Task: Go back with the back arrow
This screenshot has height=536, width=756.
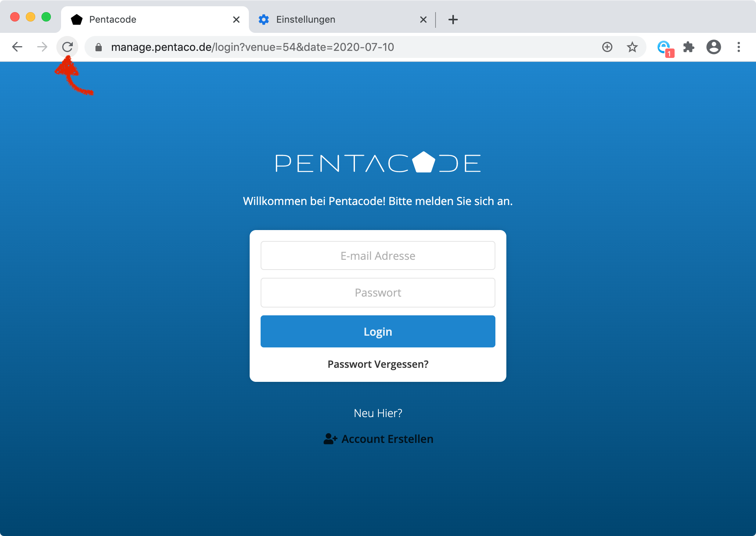Action: coord(17,47)
